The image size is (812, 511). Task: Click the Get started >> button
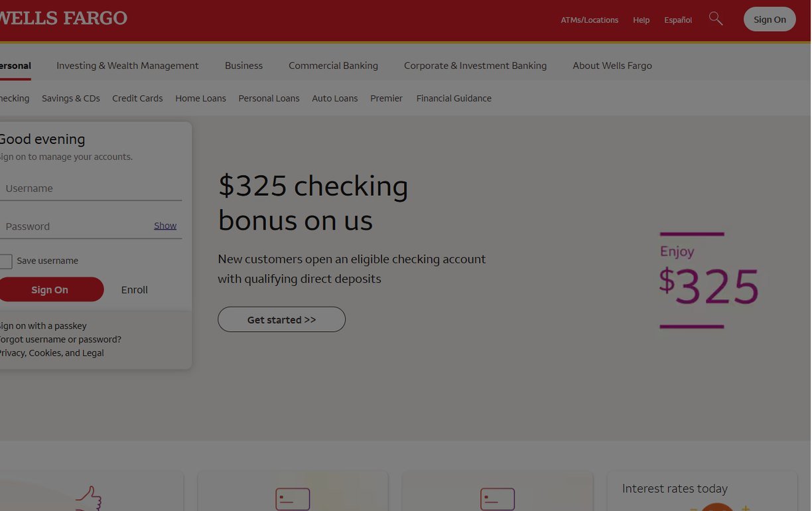pyautogui.click(x=282, y=320)
